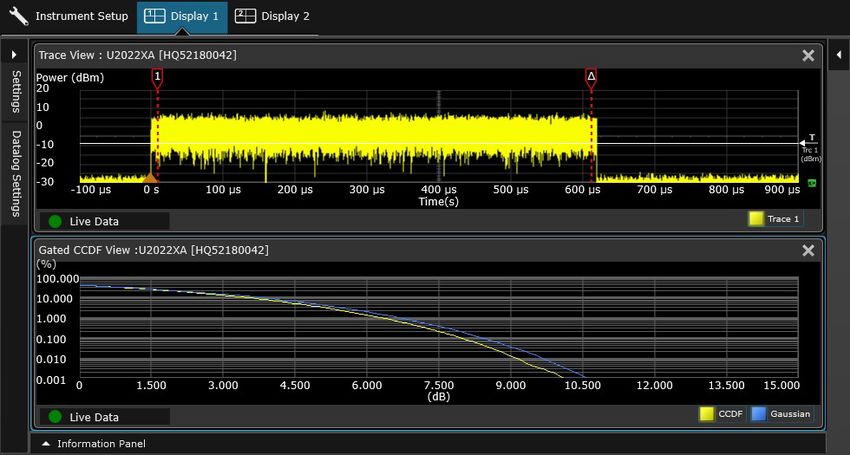Collapse the right side panel arrow
This screenshot has height=455, width=850.
839,54
